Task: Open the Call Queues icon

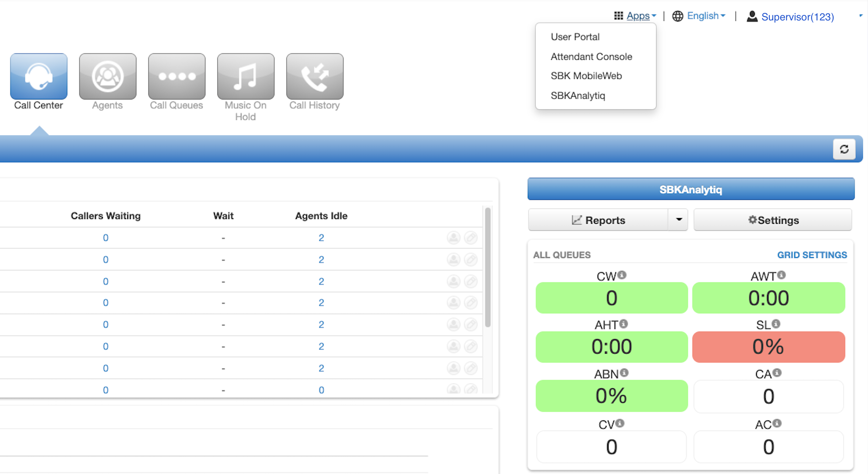Action: coord(177,76)
